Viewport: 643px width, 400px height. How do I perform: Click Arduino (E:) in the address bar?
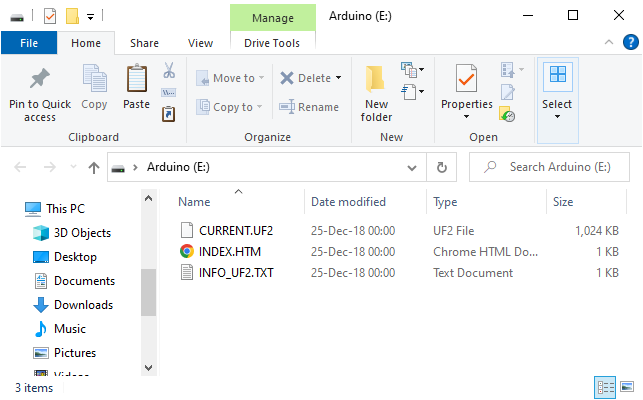click(178, 167)
